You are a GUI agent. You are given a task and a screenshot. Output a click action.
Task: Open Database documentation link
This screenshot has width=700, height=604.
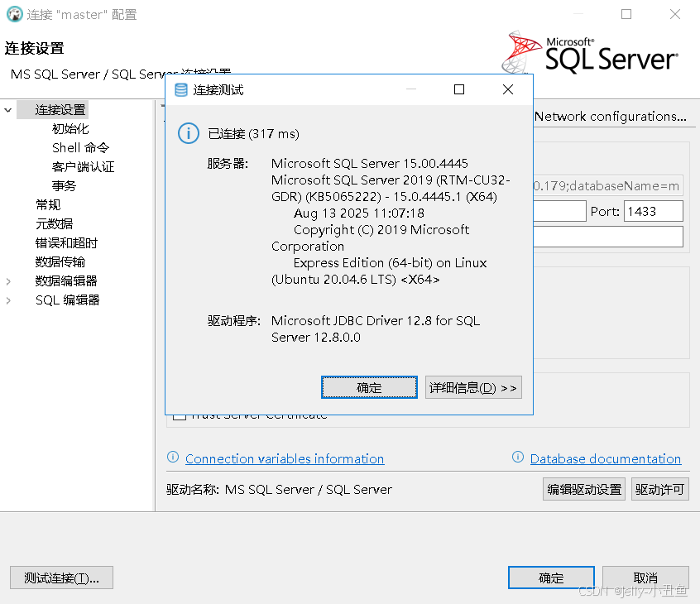click(606, 459)
